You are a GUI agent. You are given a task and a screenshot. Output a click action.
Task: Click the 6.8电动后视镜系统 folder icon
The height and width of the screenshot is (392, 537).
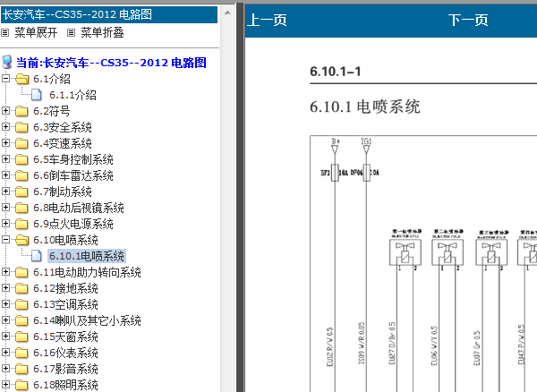pos(21,208)
